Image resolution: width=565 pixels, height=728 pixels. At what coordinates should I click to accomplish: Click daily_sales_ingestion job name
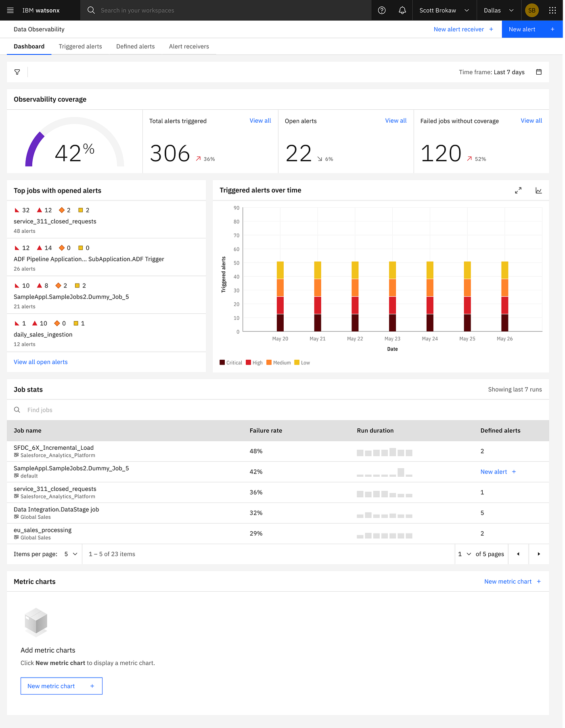pos(43,335)
